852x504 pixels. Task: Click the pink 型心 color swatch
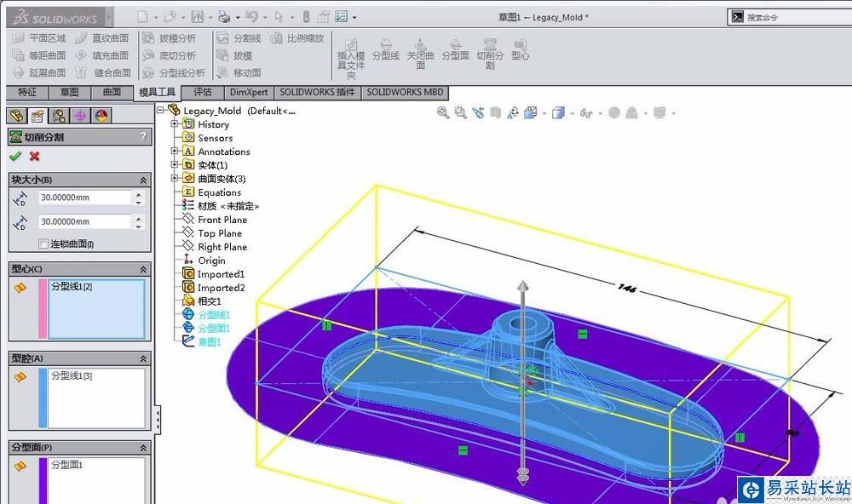tap(43, 308)
